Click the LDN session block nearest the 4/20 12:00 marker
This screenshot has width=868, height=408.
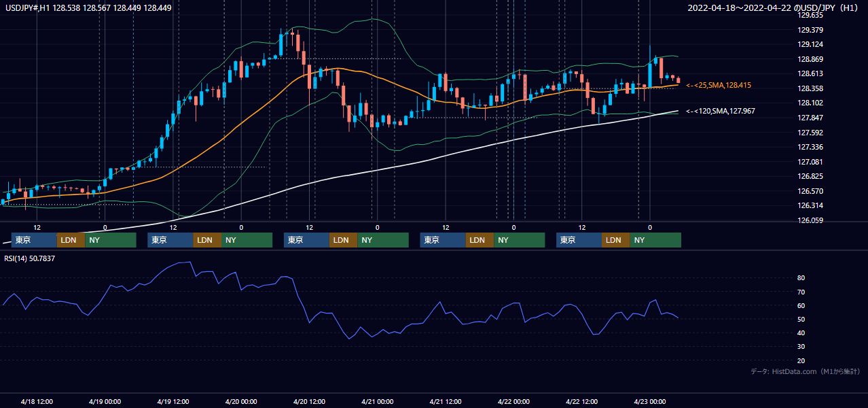[343, 240]
